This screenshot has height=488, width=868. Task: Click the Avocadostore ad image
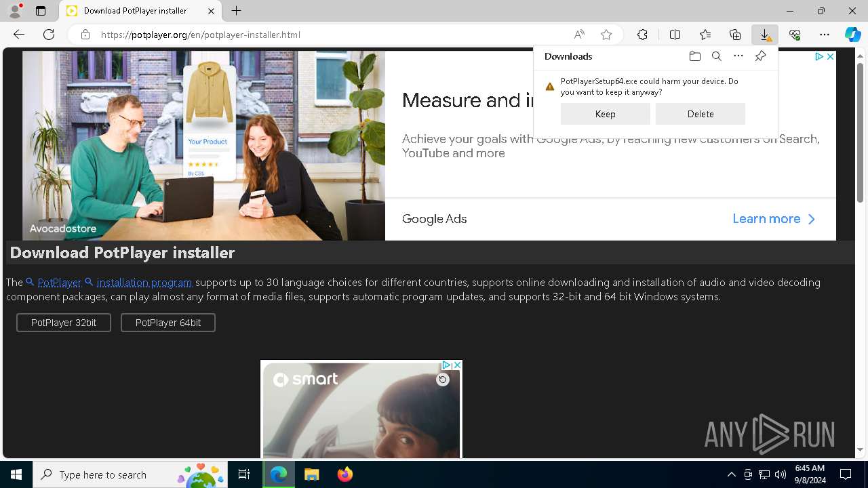click(x=203, y=145)
